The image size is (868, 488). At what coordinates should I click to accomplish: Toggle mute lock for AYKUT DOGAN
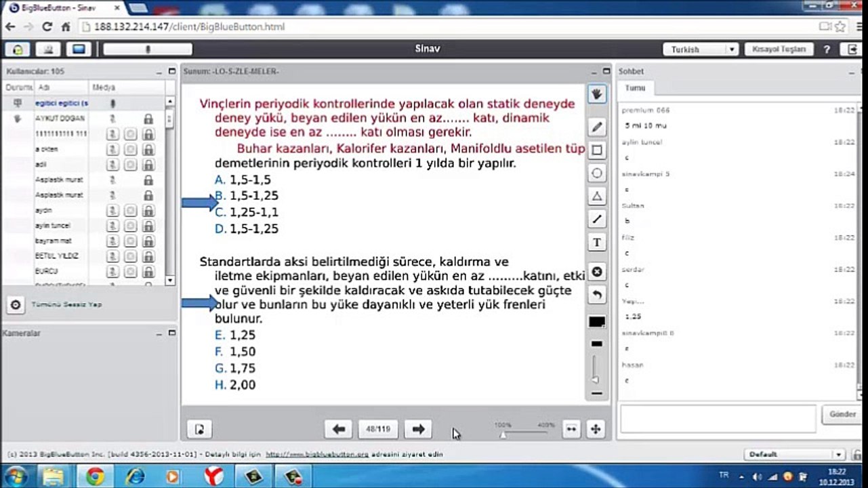point(148,119)
